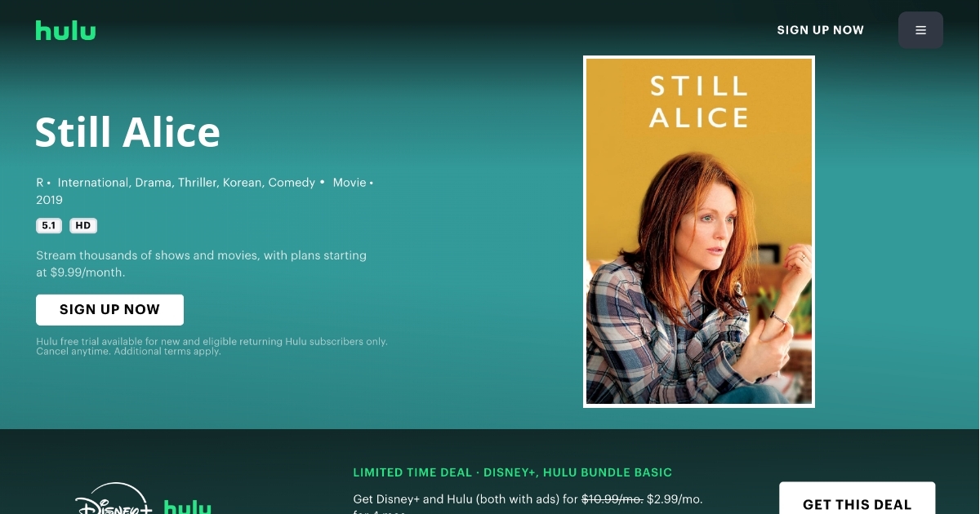The image size is (980, 514).
Task: Select the Comedy genre tag
Action: click(x=292, y=183)
